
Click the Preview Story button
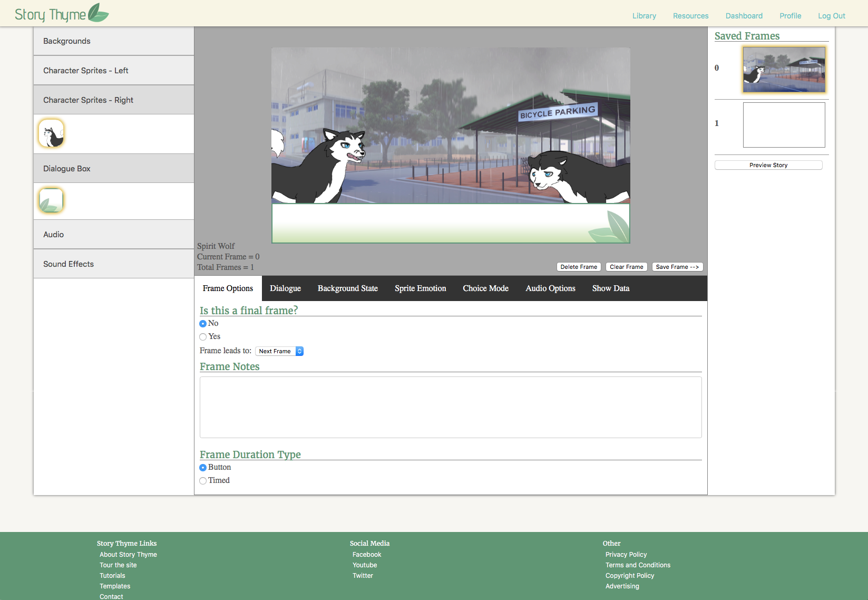(768, 165)
